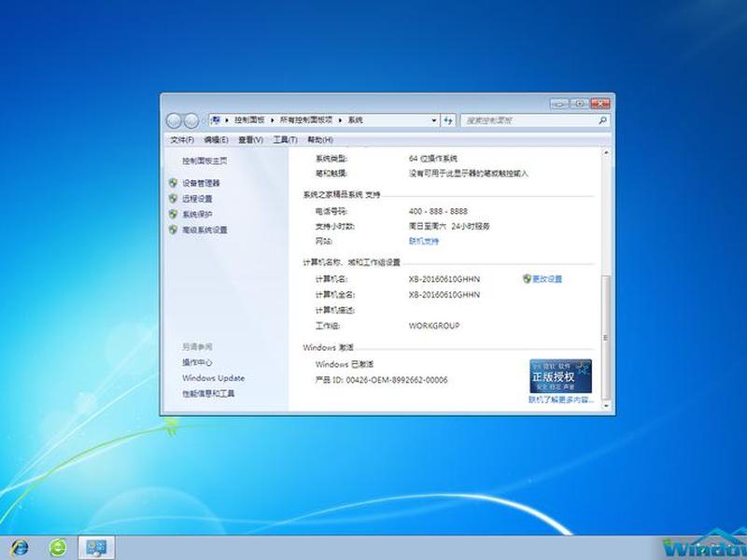Click the WORKGROUP value
The height and width of the screenshot is (560, 747).
tap(434, 326)
